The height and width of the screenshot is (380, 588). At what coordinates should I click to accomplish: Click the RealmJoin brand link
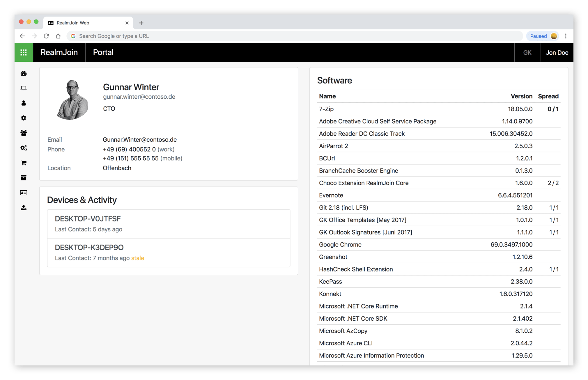click(x=59, y=52)
